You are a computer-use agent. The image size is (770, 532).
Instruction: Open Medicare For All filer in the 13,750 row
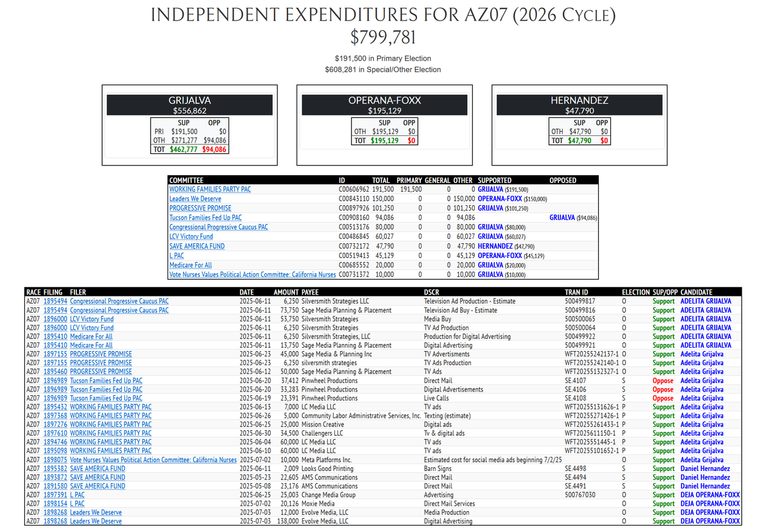91,345
